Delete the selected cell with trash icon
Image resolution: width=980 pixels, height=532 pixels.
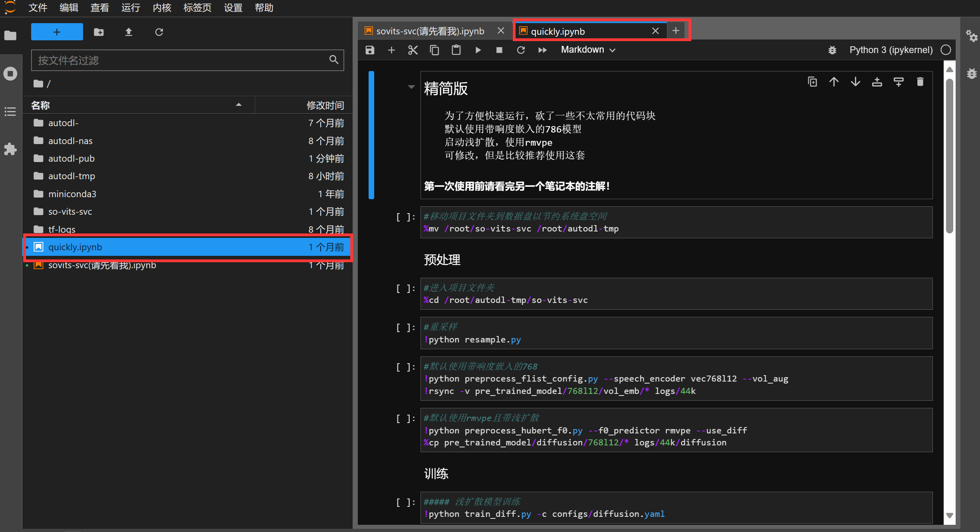point(920,82)
